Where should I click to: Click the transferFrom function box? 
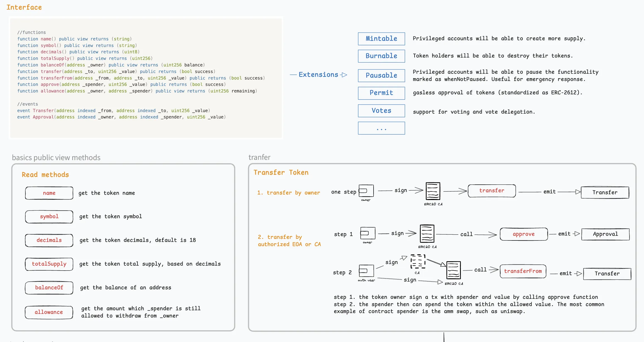point(523,271)
